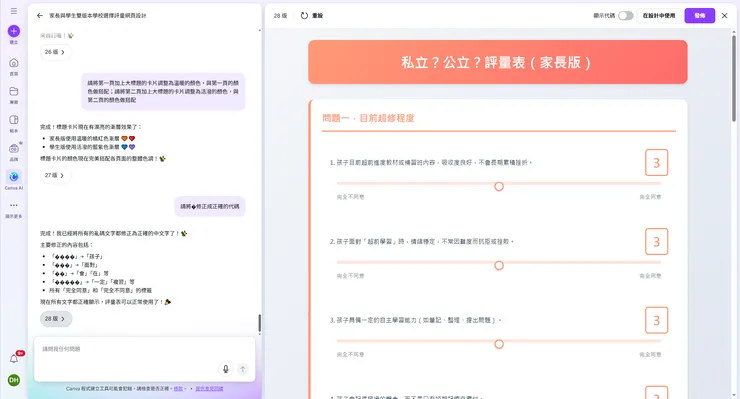
Task: Click the question 3 slider handle
Action: click(x=499, y=344)
